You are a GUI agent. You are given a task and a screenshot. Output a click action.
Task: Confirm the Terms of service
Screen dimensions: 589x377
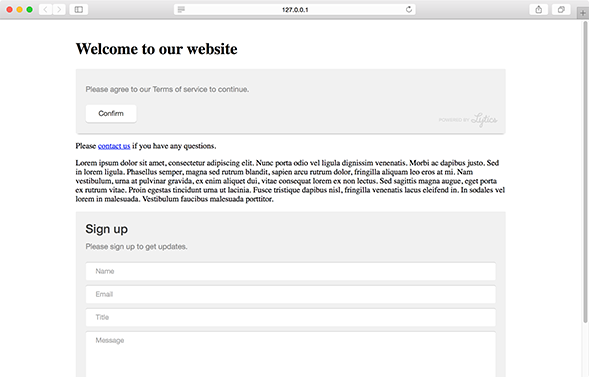111,113
